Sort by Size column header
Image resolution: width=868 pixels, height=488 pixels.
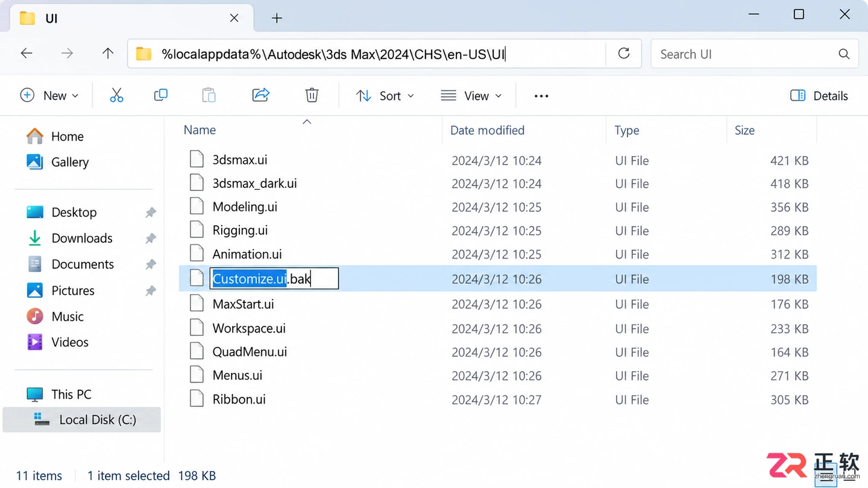click(744, 130)
